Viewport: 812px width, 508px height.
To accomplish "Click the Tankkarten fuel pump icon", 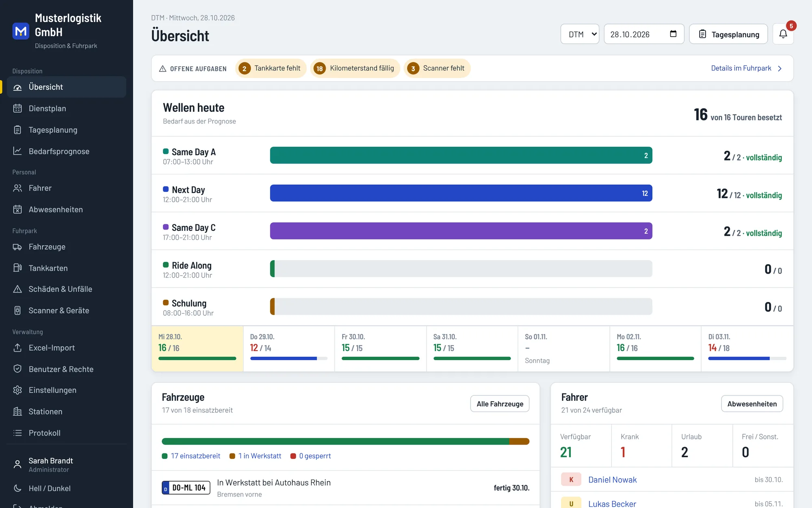I will 17,268.
